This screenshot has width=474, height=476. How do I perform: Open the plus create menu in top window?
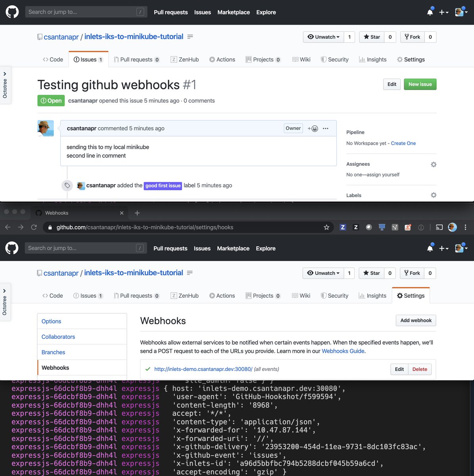pyautogui.click(x=443, y=12)
